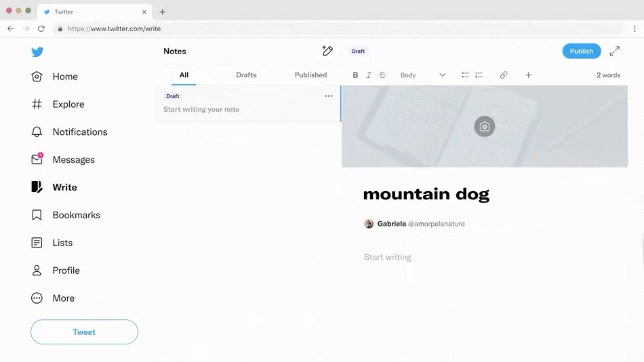Create a new note with pencil icon
This screenshot has width=644, height=362.
327,51
